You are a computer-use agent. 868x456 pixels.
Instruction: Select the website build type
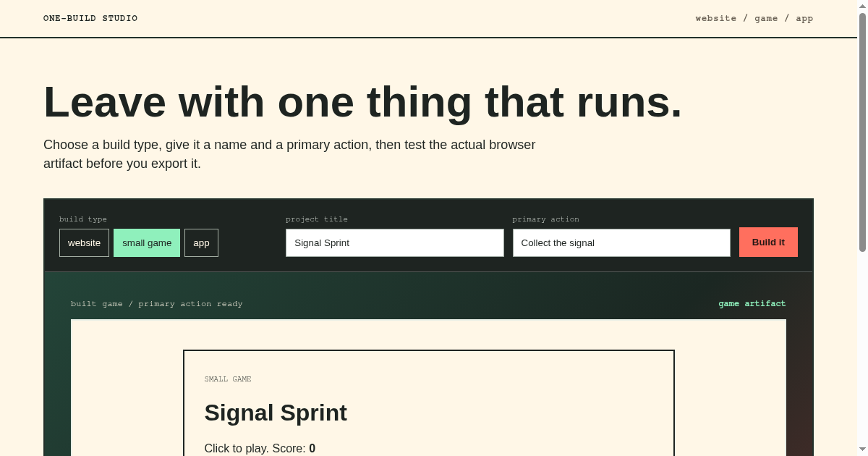(84, 242)
